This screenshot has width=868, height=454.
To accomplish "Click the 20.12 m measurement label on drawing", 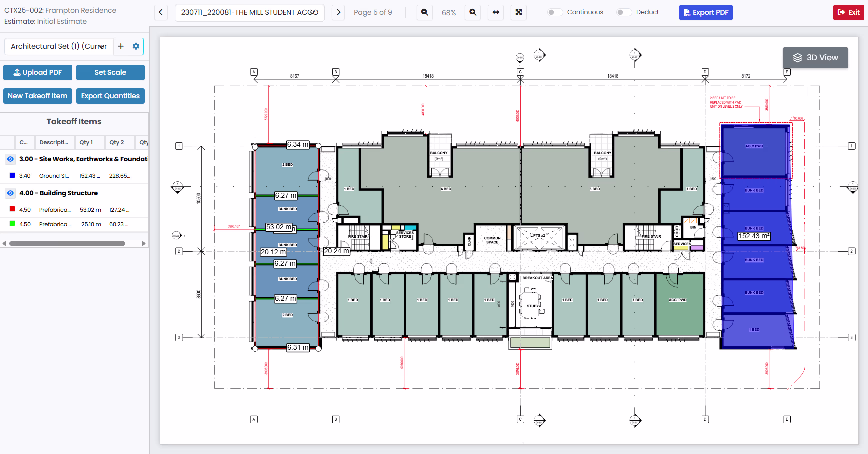I will [273, 252].
